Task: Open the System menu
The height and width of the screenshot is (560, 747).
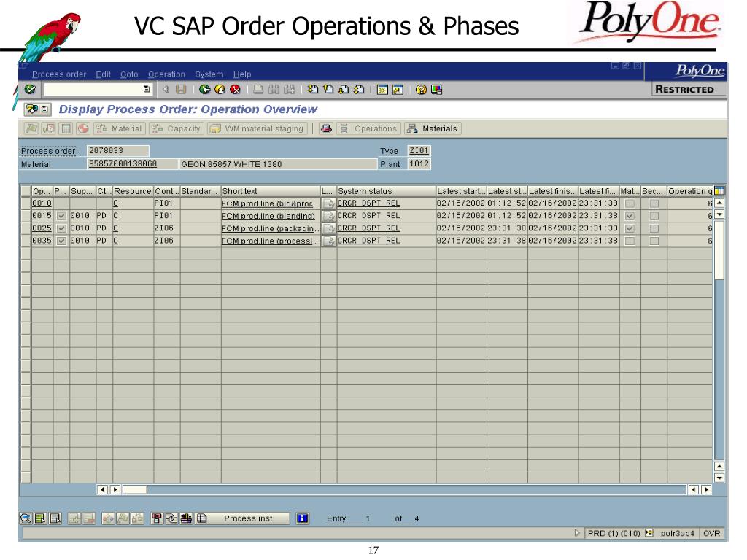Action: click(209, 74)
